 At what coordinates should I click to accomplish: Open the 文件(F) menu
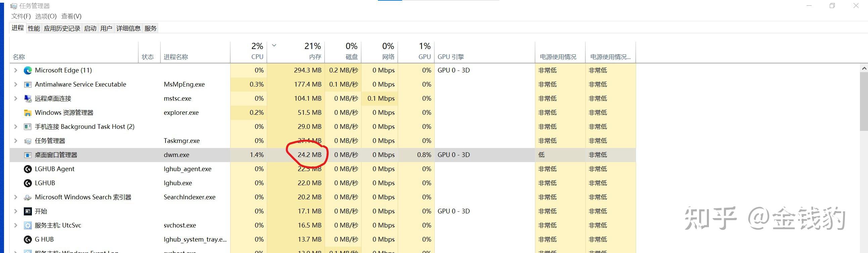click(x=21, y=16)
